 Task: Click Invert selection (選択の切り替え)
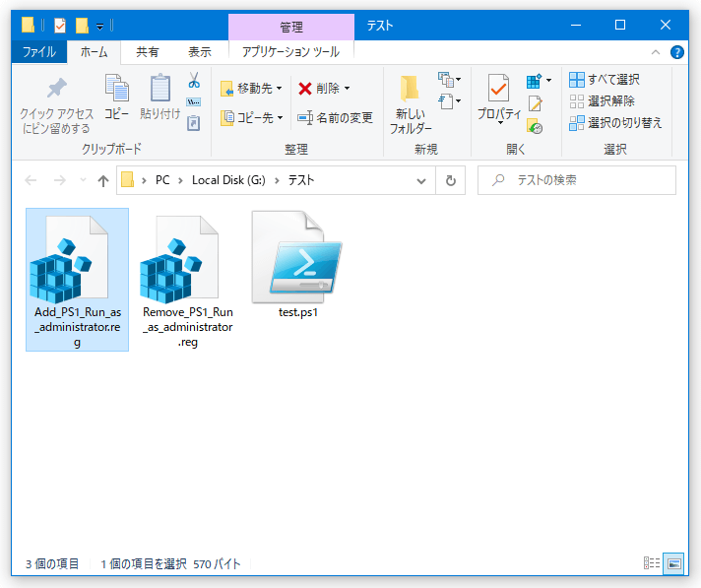615,122
